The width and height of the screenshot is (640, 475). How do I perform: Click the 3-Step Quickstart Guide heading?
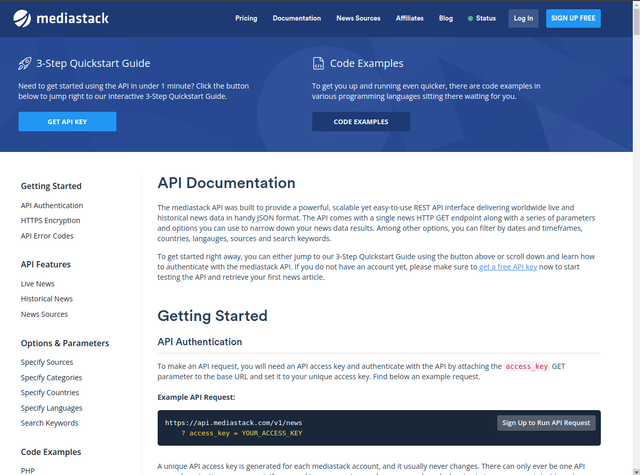(93, 64)
